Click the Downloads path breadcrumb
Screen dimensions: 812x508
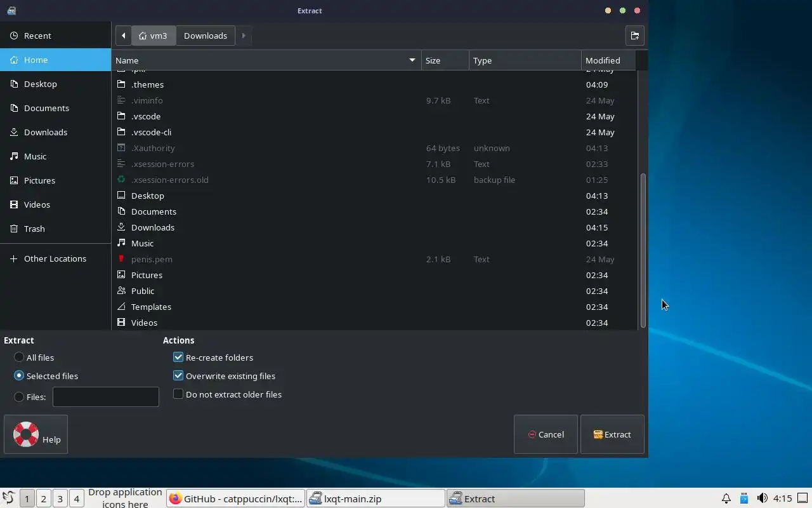(206, 36)
